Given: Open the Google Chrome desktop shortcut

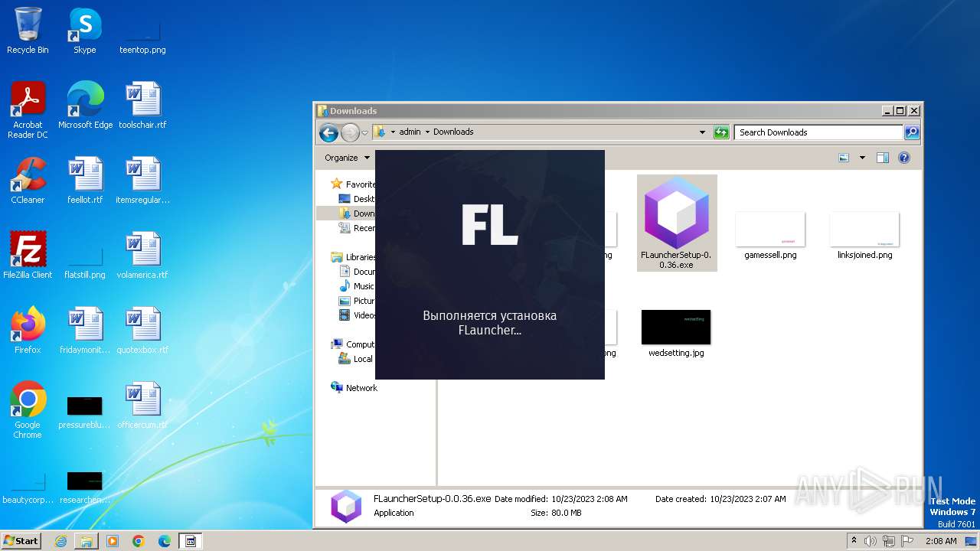Looking at the screenshot, I should tap(28, 410).
